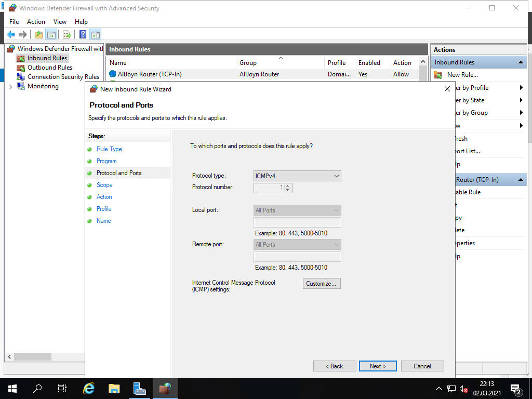
Task: Toggle the Show/Hide Console Tree icon
Action: 51,35
